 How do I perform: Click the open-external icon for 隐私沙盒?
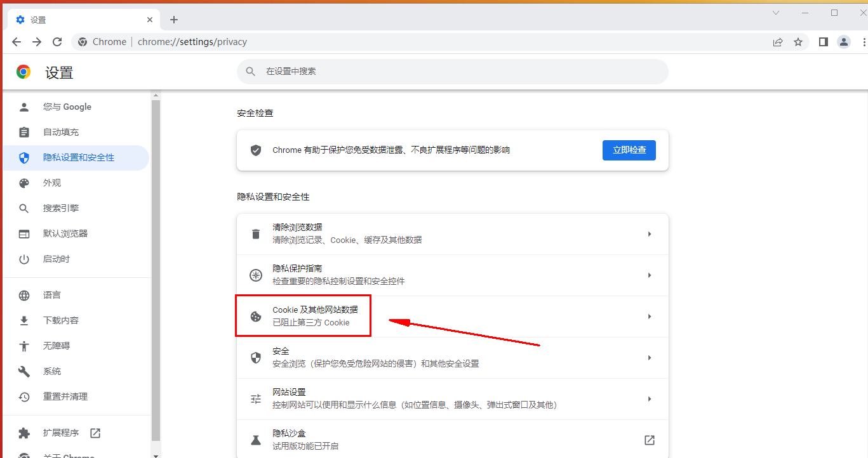649,440
